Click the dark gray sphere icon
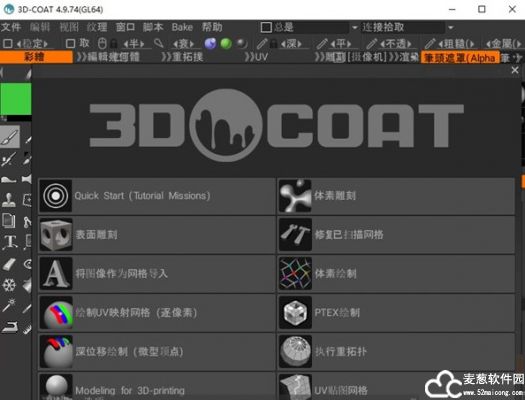 point(241,44)
